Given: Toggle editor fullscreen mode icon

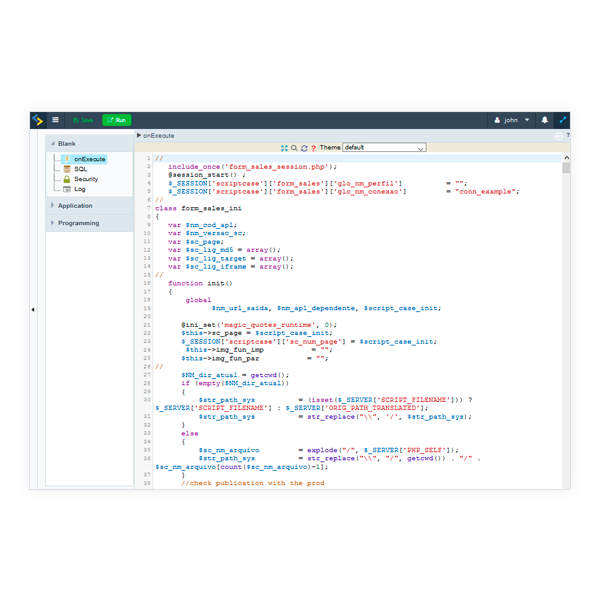Looking at the screenshot, I should [x=284, y=147].
